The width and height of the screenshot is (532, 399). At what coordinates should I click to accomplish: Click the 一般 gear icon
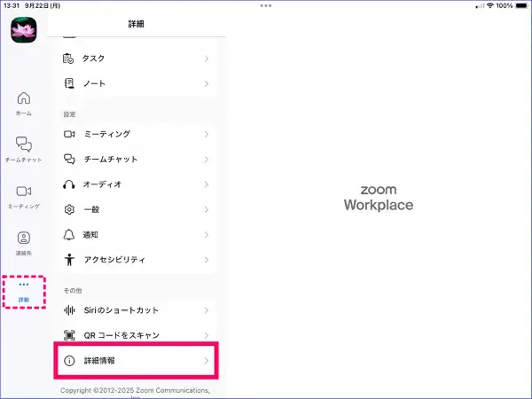[x=69, y=210]
